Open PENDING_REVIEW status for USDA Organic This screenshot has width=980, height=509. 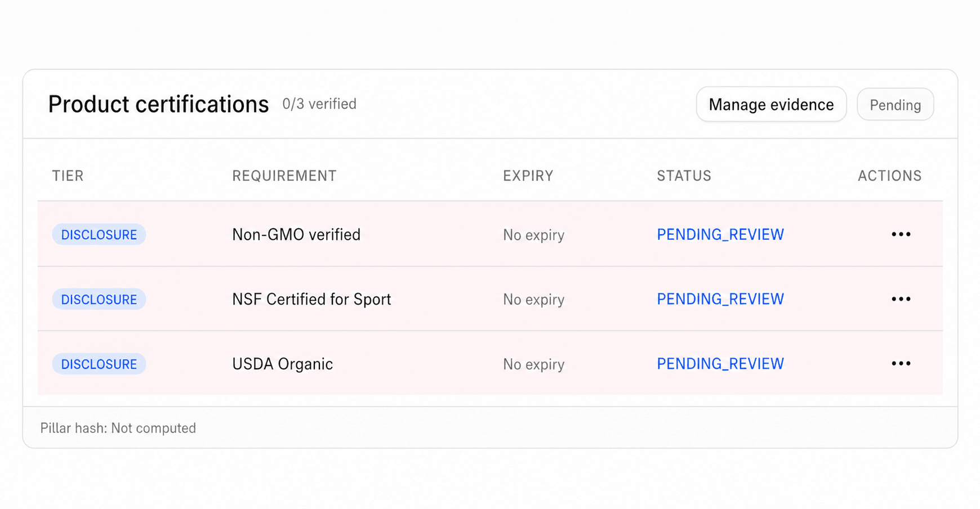720,364
